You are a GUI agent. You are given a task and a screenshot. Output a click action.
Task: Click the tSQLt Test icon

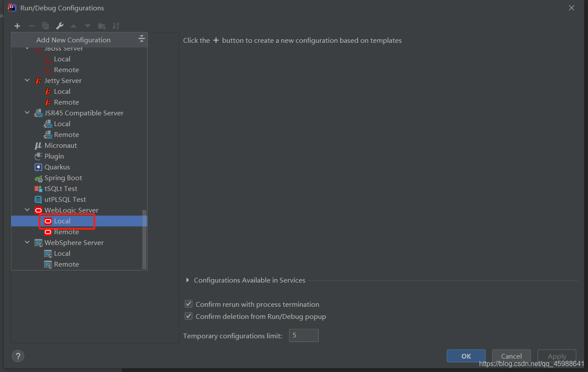(x=38, y=189)
